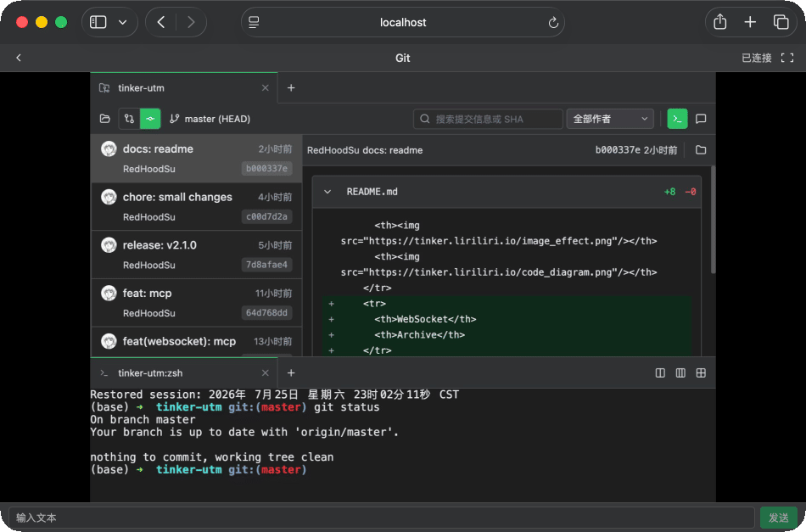Click the b000337e SHA badge in list
This screenshot has width=806, height=532.
pyautogui.click(x=266, y=169)
